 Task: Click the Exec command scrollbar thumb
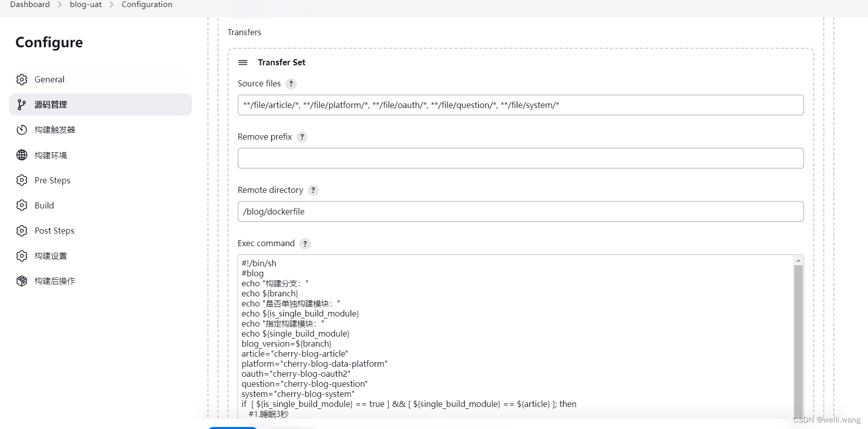pyautogui.click(x=798, y=342)
